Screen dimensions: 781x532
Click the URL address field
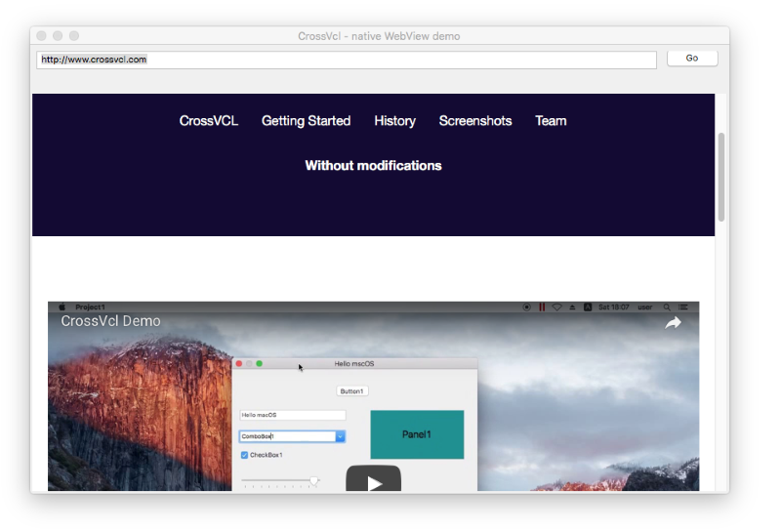pyautogui.click(x=347, y=60)
